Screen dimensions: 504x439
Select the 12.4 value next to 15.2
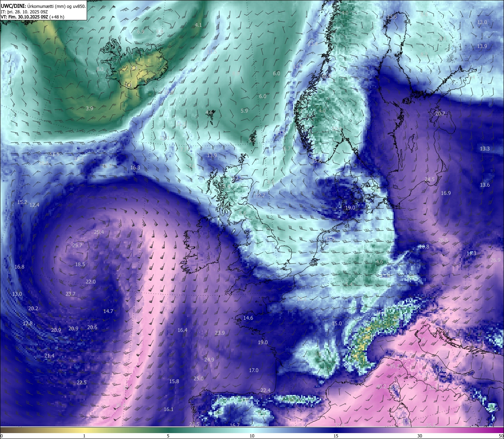click(34, 205)
